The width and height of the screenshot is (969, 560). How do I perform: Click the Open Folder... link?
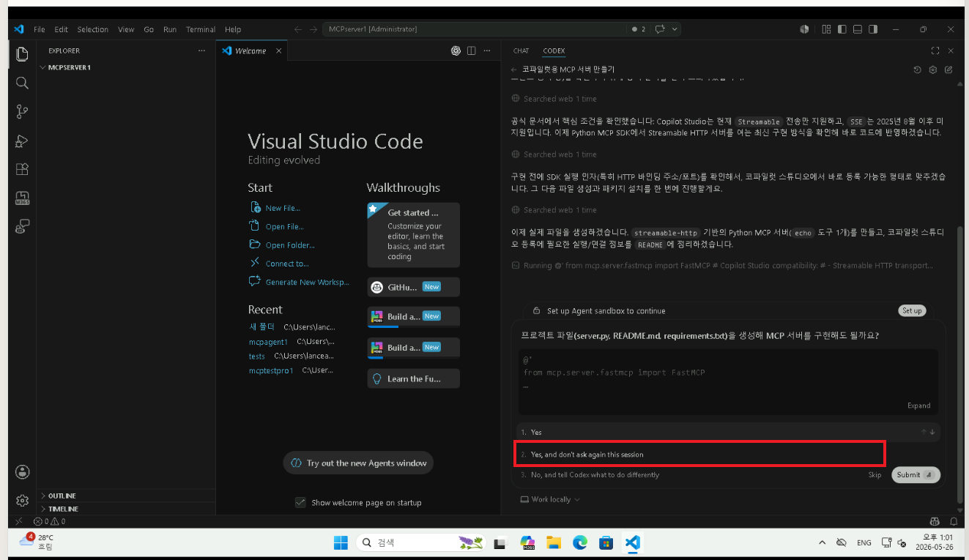290,245
